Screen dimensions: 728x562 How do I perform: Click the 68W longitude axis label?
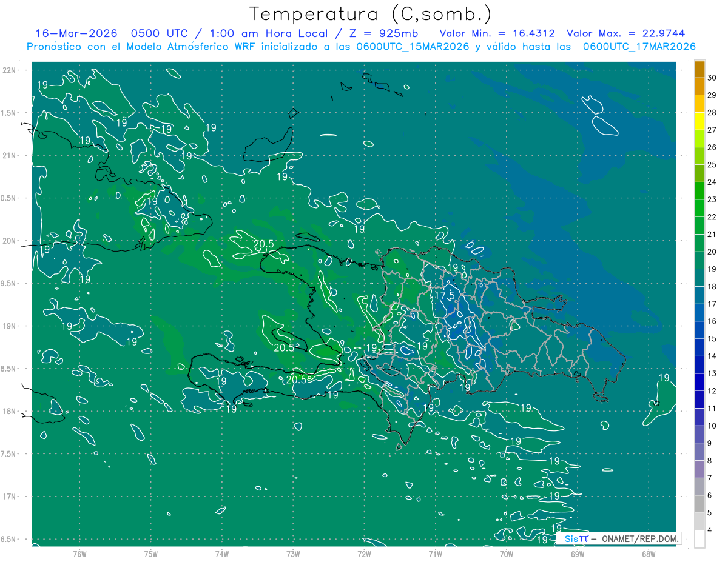(x=648, y=554)
